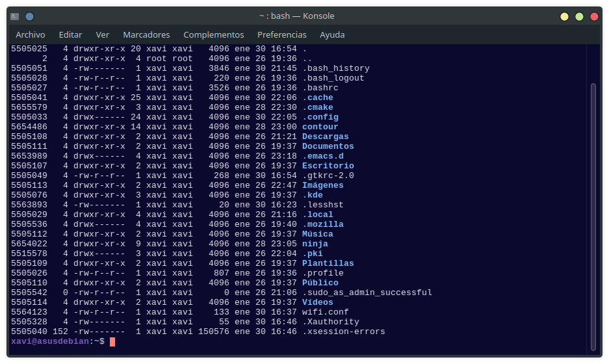Click inode number 5564123
Image resolution: width=609 pixels, height=364 pixels.
click(29, 312)
